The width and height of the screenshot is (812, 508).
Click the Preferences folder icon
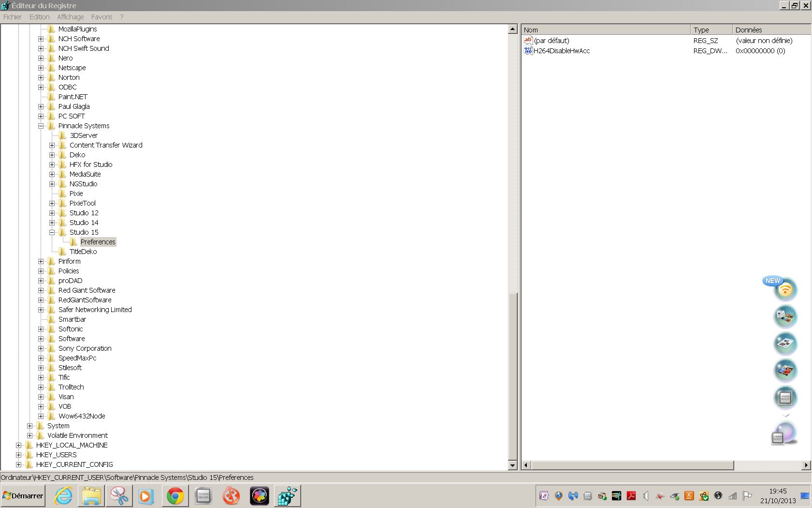tap(73, 242)
